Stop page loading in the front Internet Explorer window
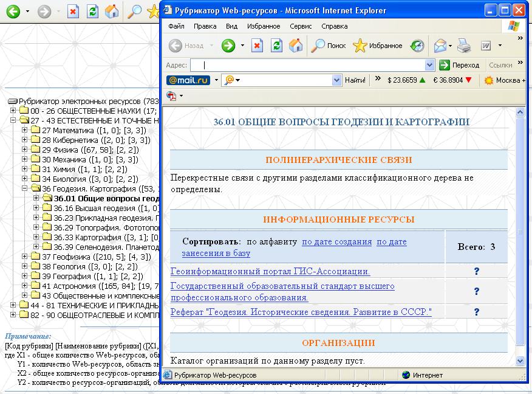The height and width of the screenshot is (394, 532). 257,46
